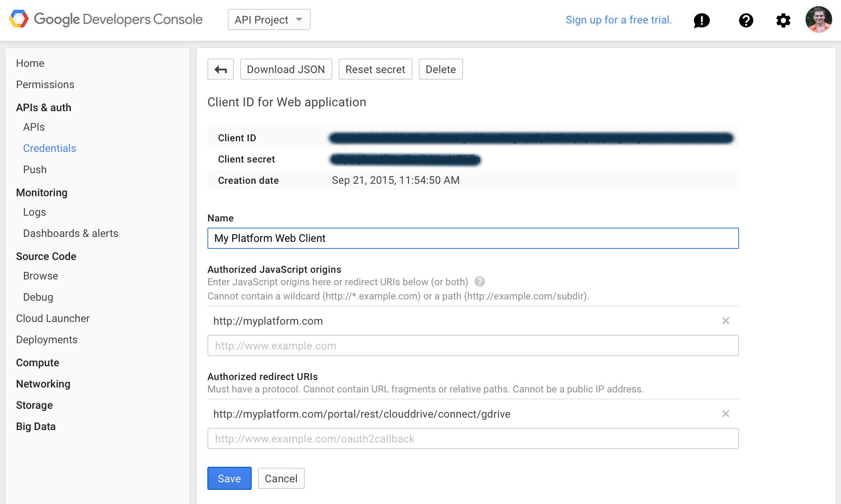Delete this client ID
This screenshot has width=841, height=504.
440,70
